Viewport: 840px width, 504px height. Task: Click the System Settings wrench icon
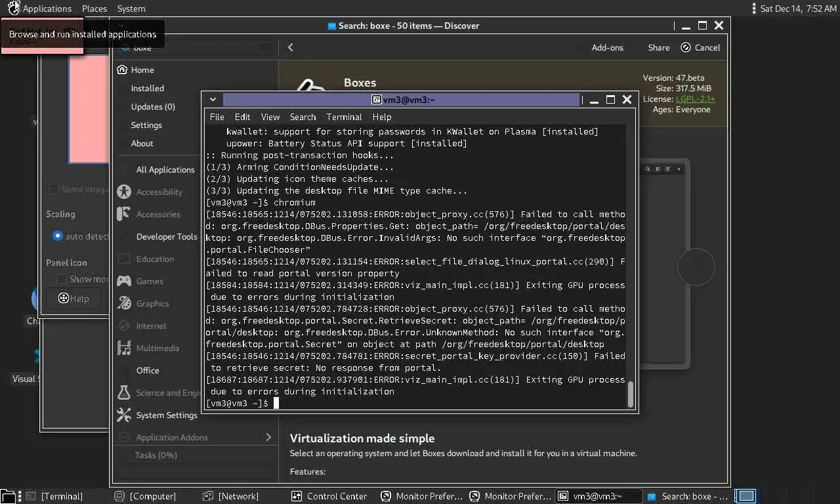pyautogui.click(x=123, y=415)
